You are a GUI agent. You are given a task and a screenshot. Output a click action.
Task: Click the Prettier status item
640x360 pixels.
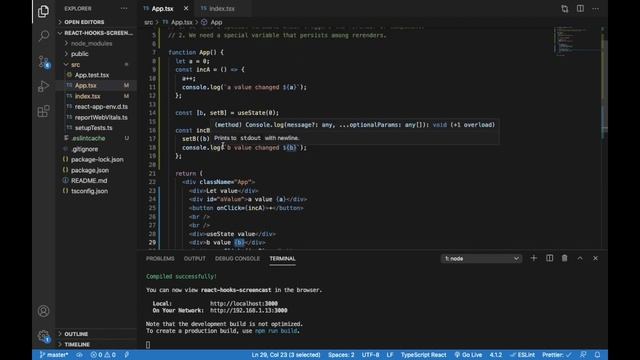(x=557, y=355)
